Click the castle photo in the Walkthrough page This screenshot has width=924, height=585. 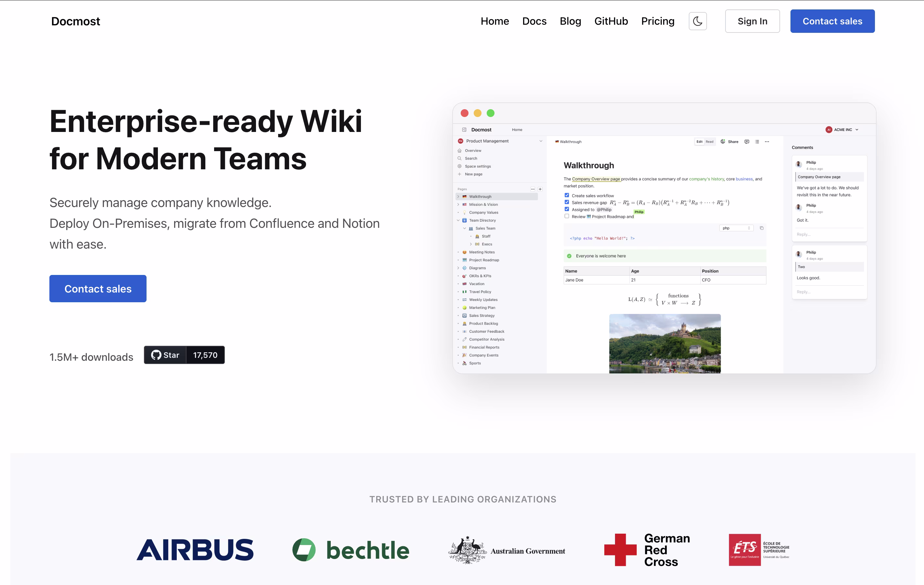(665, 344)
